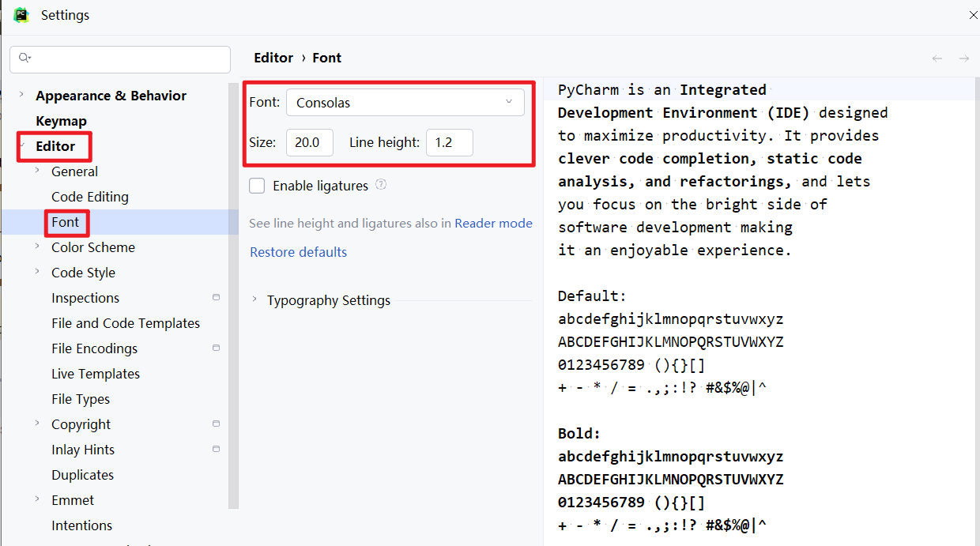Open File Encodings settings page
This screenshot has width=980, height=546.
point(94,348)
